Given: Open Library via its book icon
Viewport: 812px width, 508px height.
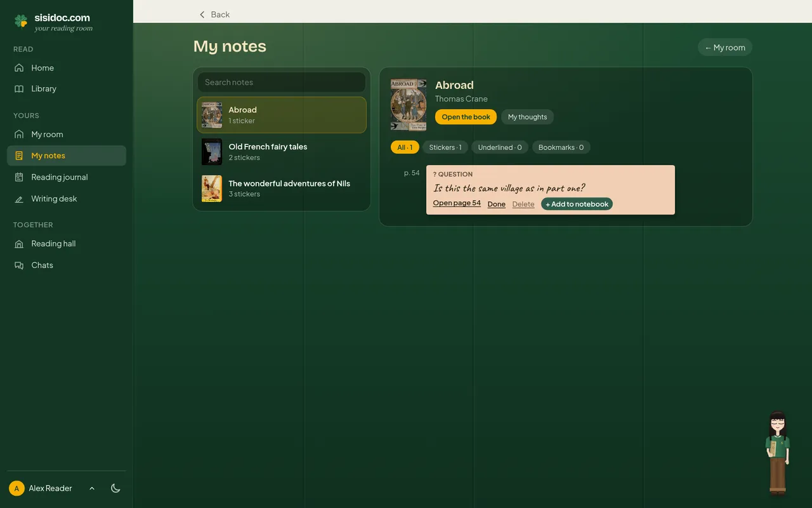Looking at the screenshot, I should point(19,89).
